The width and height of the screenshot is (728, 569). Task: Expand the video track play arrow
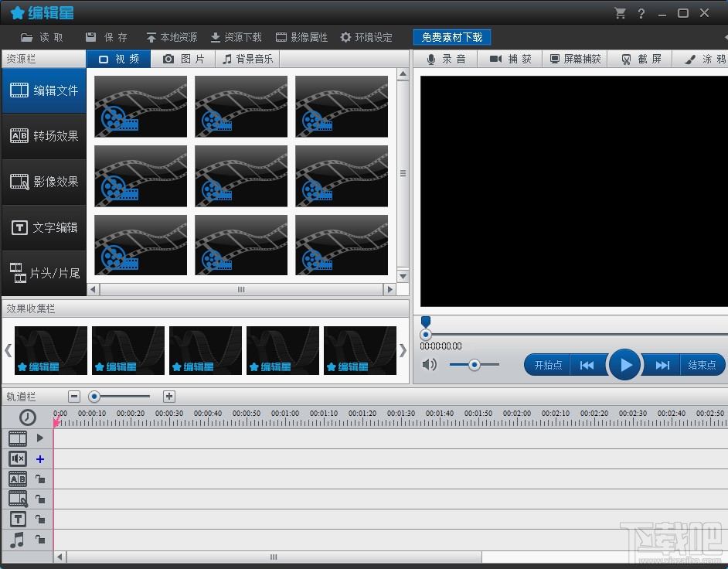pos(40,438)
